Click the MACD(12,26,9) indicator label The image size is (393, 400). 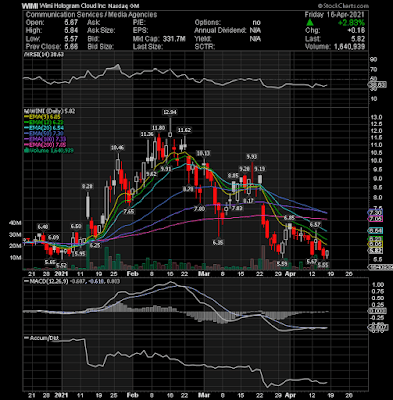pyautogui.click(x=49, y=281)
